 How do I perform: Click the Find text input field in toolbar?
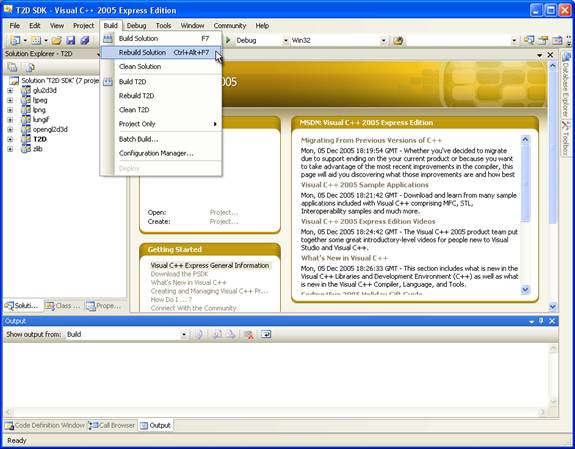click(x=458, y=40)
